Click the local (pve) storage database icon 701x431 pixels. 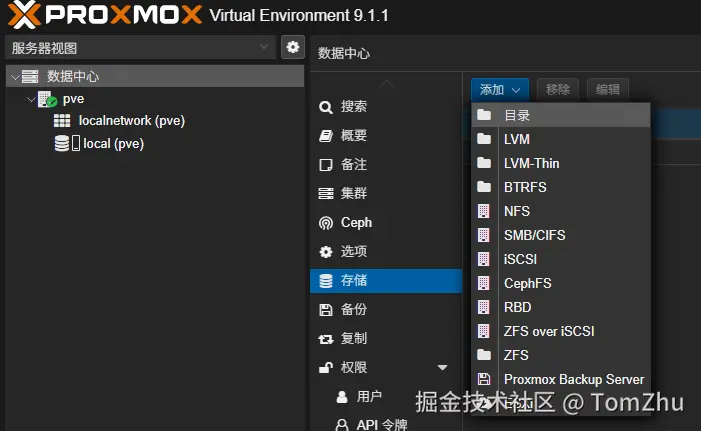[62, 144]
